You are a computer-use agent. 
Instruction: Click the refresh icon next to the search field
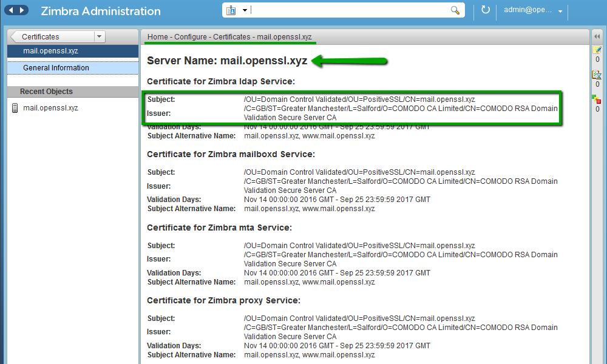click(x=487, y=10)
